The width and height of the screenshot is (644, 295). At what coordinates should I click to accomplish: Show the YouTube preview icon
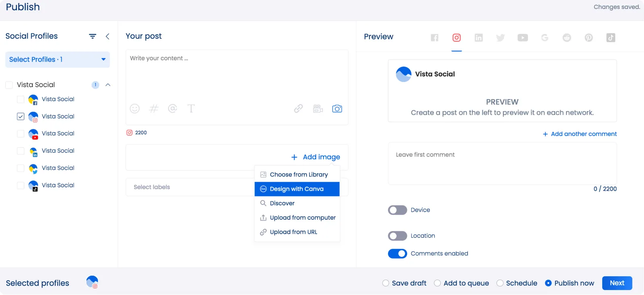(x=522, y=38)
